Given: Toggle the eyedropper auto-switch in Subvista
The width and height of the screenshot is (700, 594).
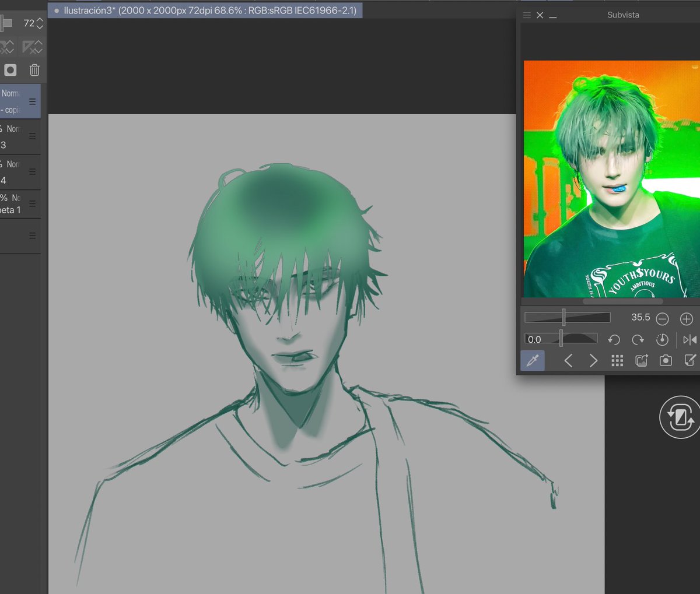Looking at the screenshot, I should click(x=533, y=361).
